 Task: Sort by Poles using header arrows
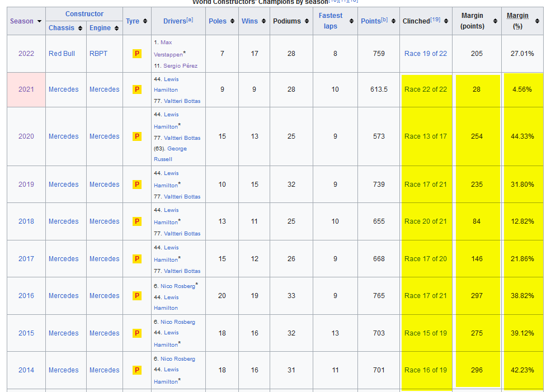pos(231,21)
